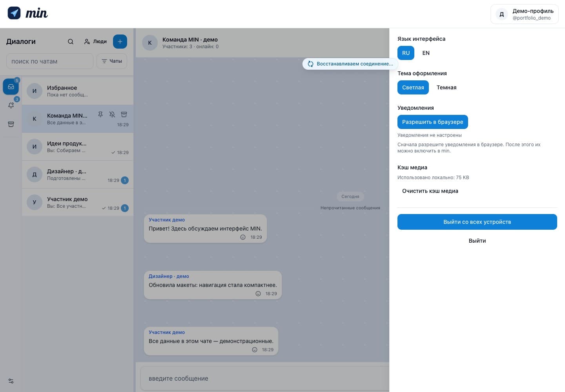The height and width of the screenshot is (392, 565).
Task: Mute the Команда MIN chat
Action: click(x=112, y=114)
